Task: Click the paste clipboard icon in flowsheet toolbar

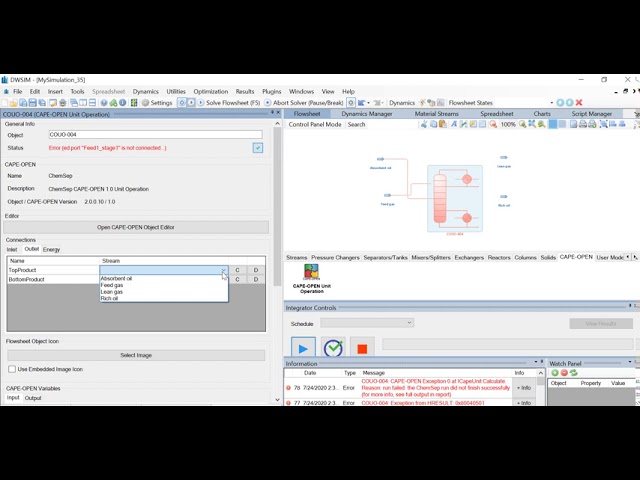Action: click(443, 124)
